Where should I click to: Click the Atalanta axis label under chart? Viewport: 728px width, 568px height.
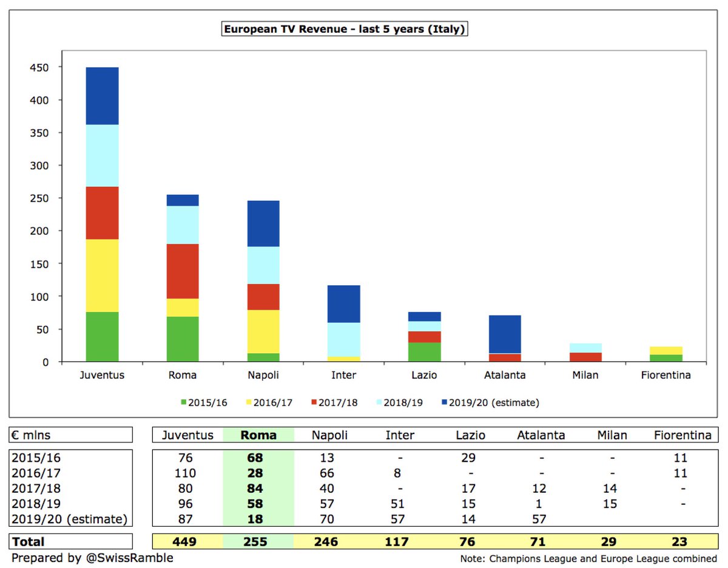[505, 375]
